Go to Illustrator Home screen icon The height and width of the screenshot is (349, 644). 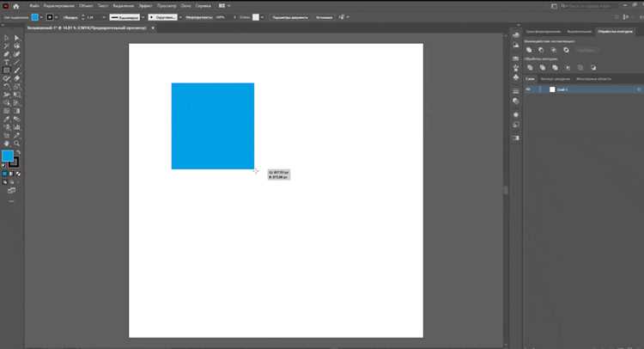click(x=16, y=6)
